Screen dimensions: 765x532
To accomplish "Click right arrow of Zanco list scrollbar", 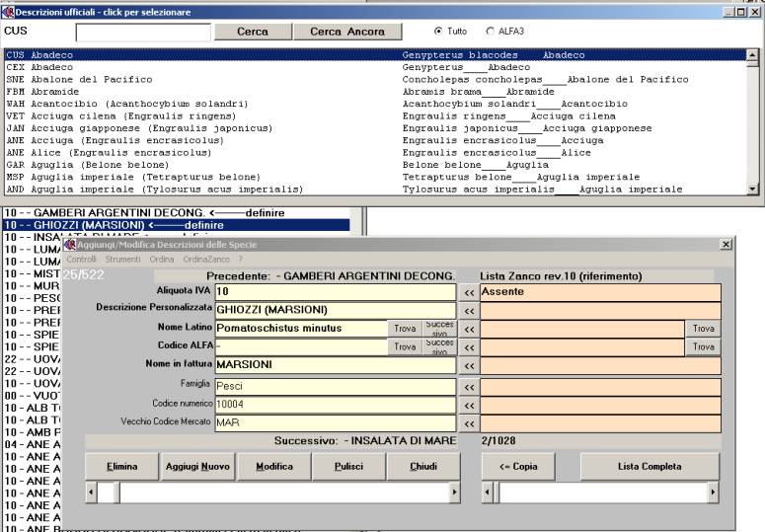I will click(x=713, y=493).
